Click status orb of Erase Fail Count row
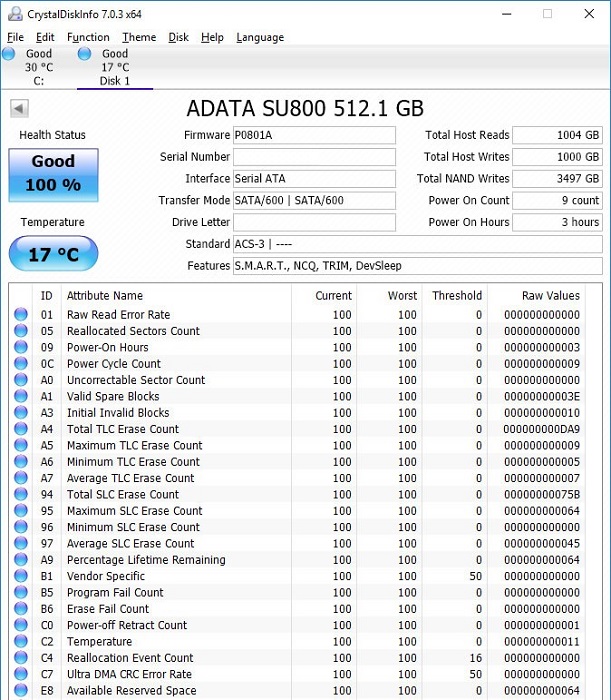 (x=21, y=608)
